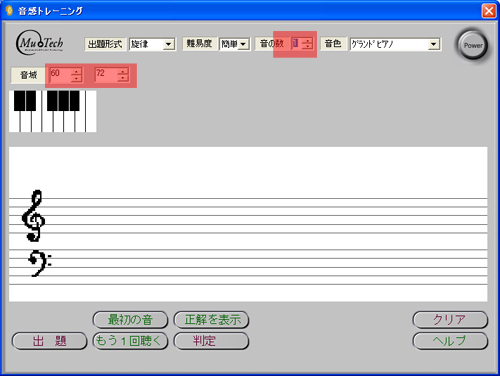Screen dimensions: 500x376
Task: Click the first black key on the keyboard
Action: point(19,100)
